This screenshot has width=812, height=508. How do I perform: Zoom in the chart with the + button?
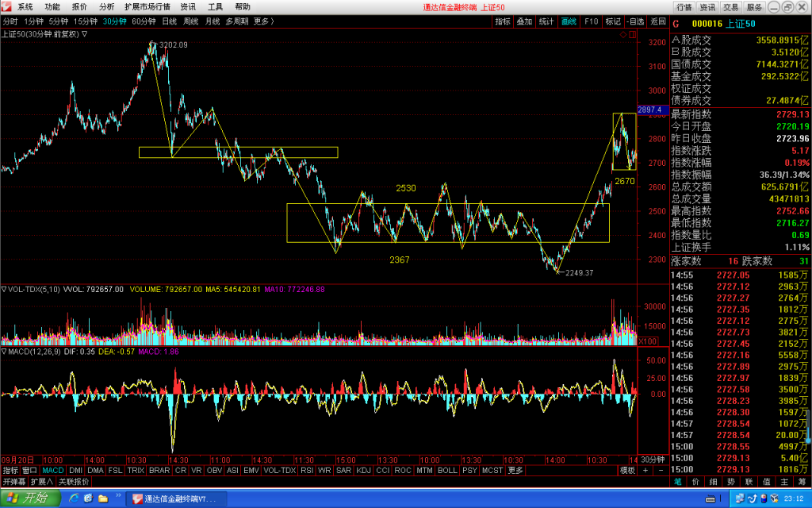pyautogui.click(x=645, y=470)
